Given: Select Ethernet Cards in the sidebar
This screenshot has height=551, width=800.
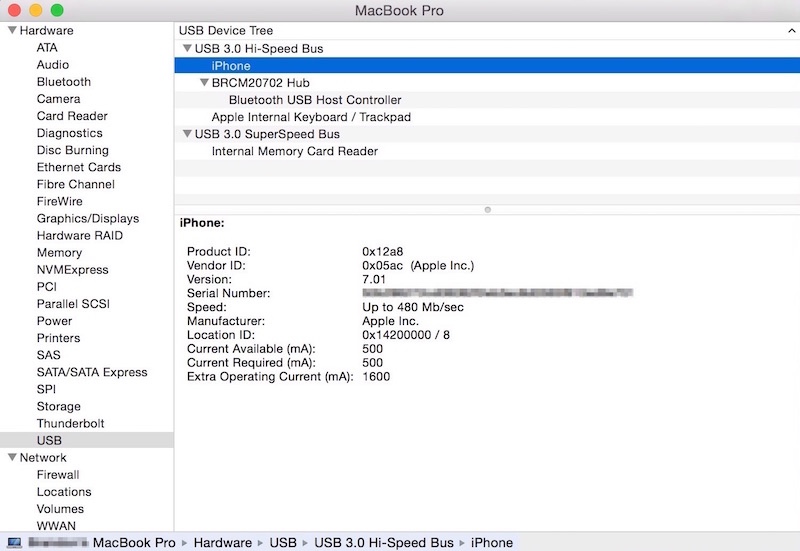Looking at the screenshot, I should pos(79,167).
